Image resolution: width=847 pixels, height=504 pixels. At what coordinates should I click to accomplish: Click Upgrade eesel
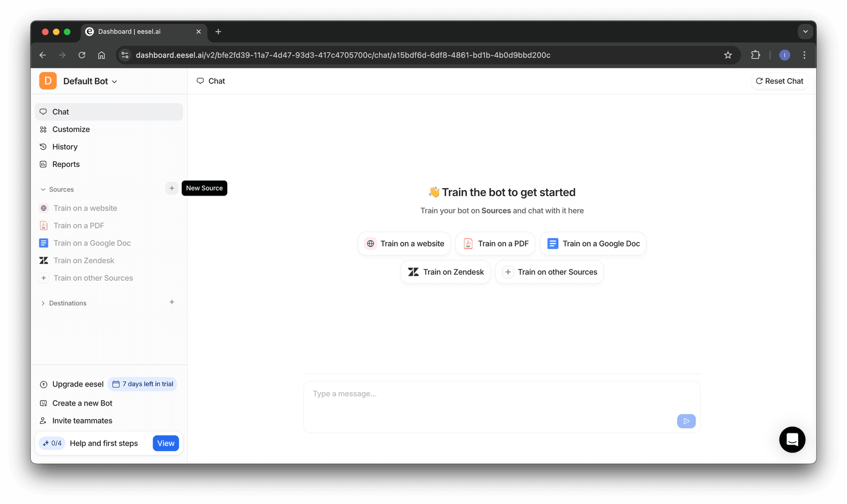[x=72, y=384]
